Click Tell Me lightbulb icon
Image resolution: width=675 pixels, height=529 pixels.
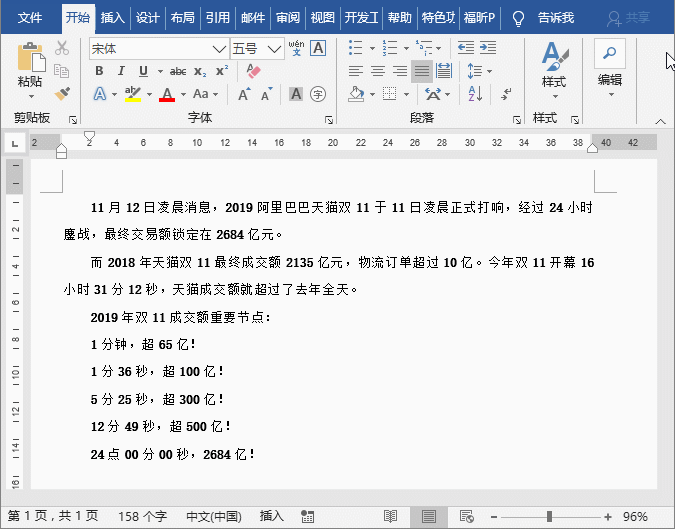click(x=518, y=18)
